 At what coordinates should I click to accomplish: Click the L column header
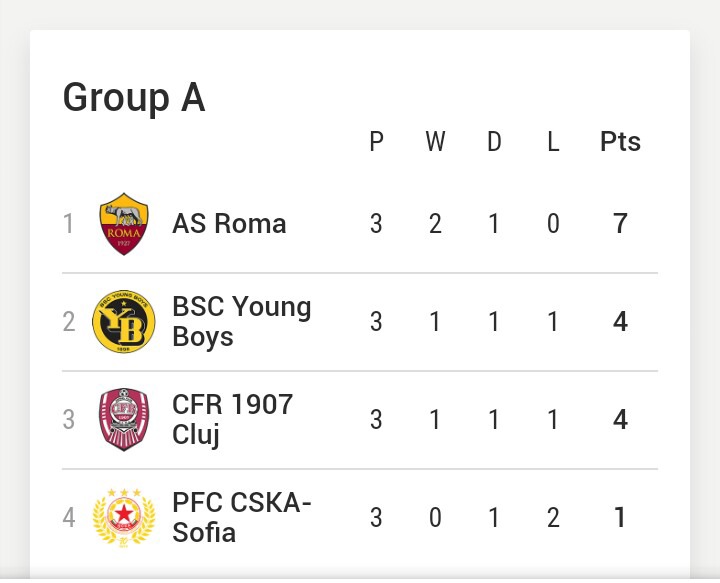click(x=553, y=142)
